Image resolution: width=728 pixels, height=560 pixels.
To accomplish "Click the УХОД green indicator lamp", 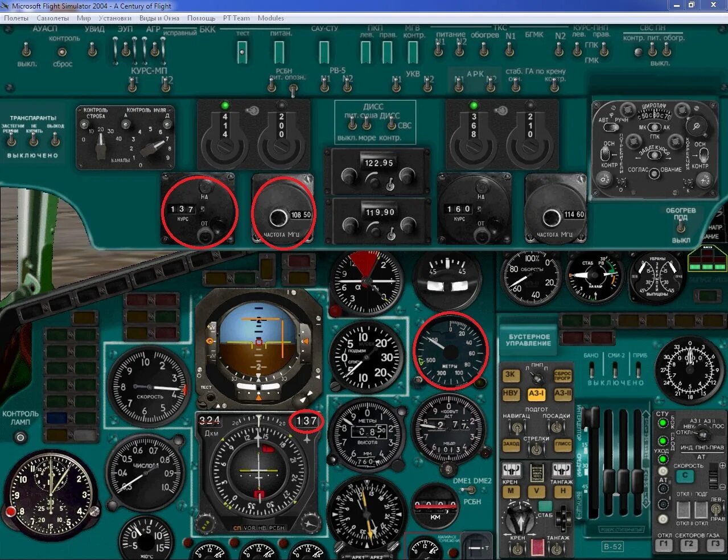I will pyautogui.click(x=663, y=458).
